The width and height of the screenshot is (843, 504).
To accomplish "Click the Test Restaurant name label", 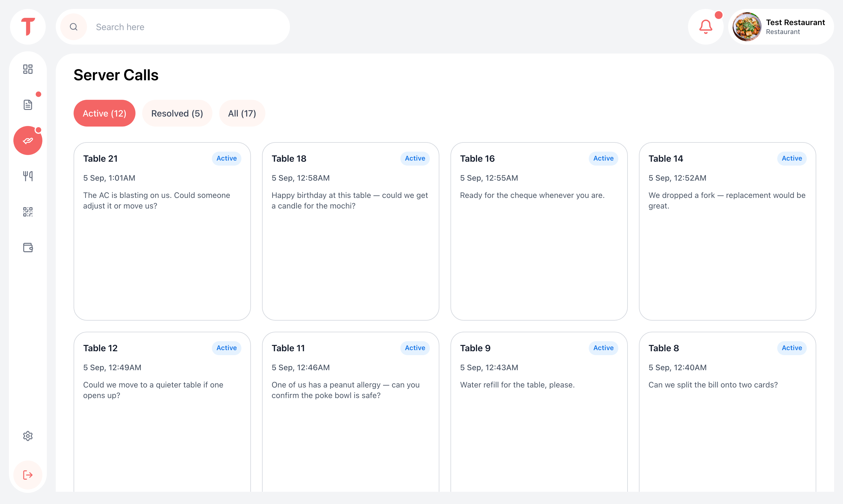I will click(795, 22).
